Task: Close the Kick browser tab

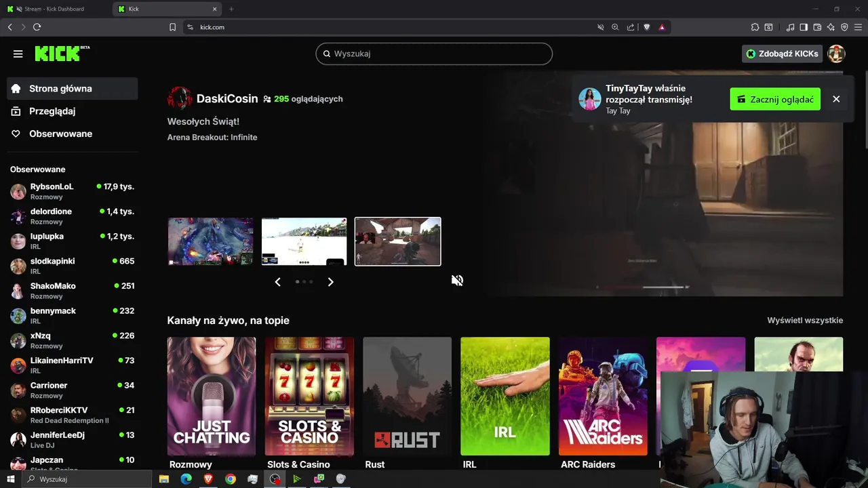Action: click(215, 9)
